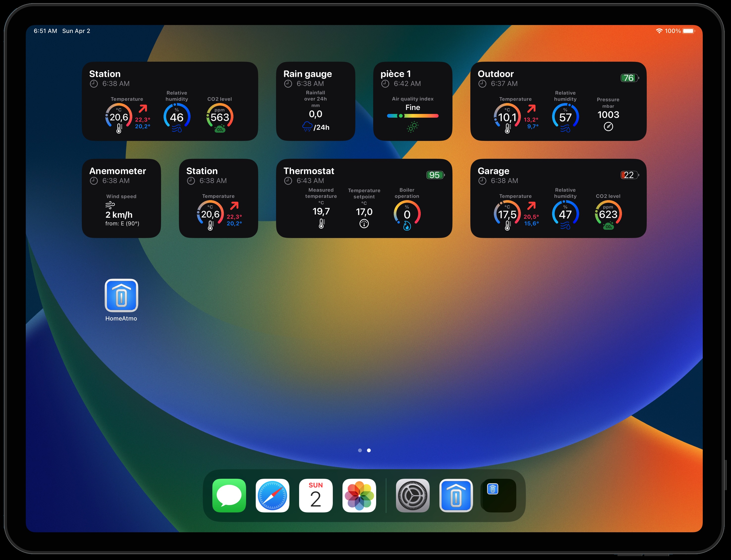Tap the rain cloud icon in Rain gauge

click(x=307, y=127)
